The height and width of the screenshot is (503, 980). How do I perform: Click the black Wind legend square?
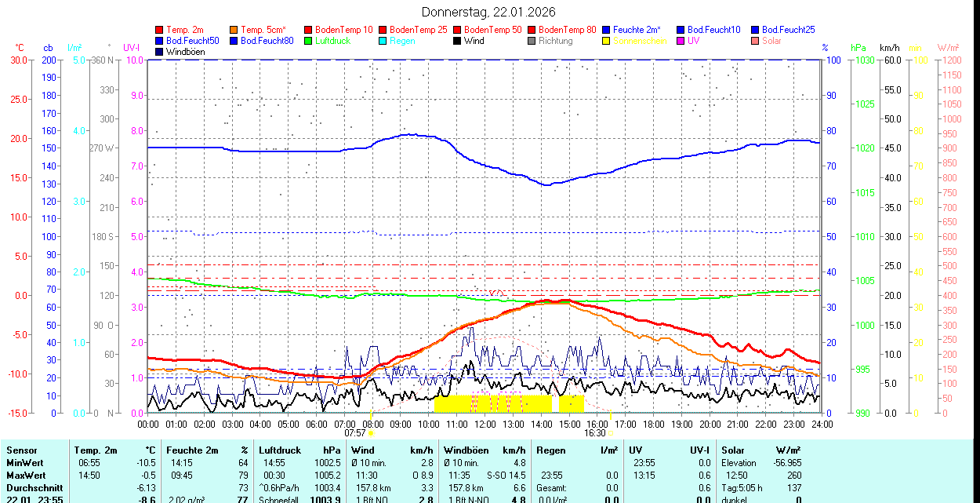pyautogui.click(x=458, y=41)
